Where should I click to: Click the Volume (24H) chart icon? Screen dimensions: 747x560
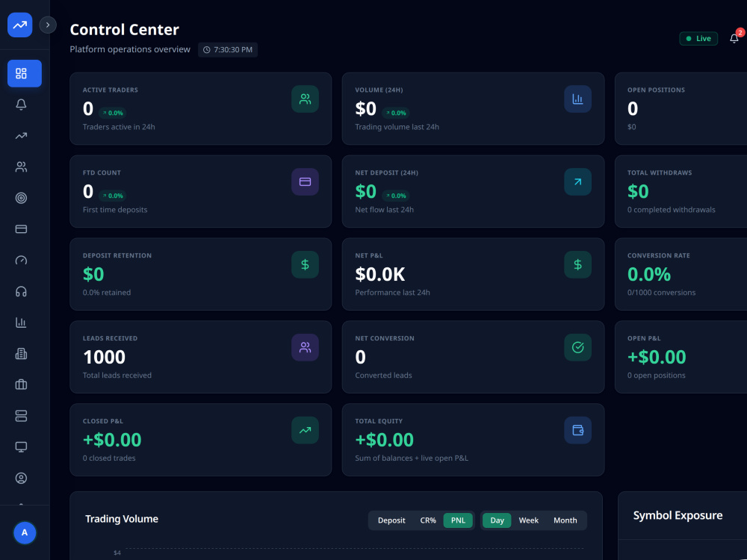coord(578,99)
